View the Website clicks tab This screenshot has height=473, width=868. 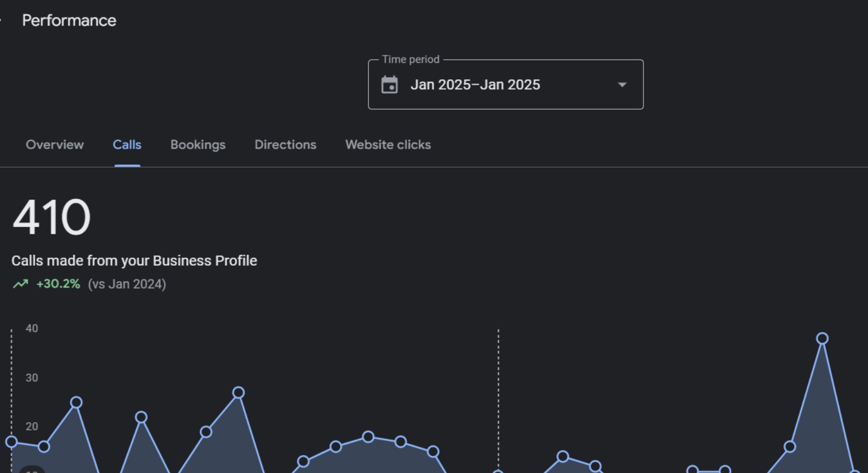point(388,145)
